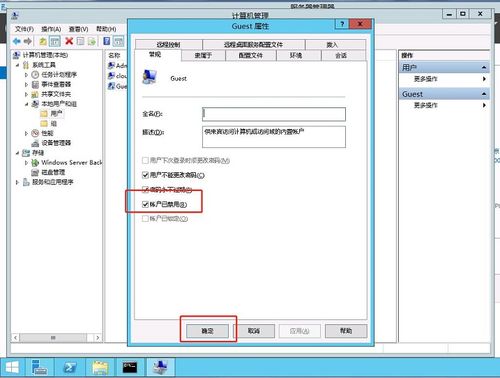The image size is (500, 378).
Task: Open the 文件(F) menu
Action: 24,29
